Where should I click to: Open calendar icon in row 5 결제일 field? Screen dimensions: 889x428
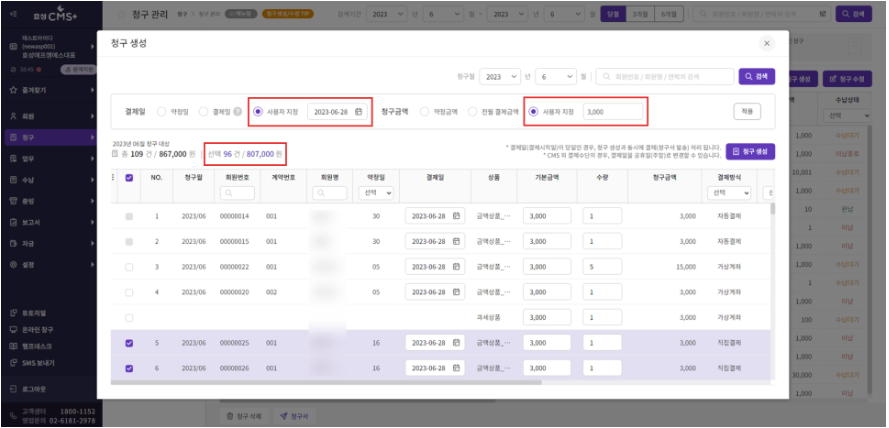pyautogui.click(x=456, y=343)
